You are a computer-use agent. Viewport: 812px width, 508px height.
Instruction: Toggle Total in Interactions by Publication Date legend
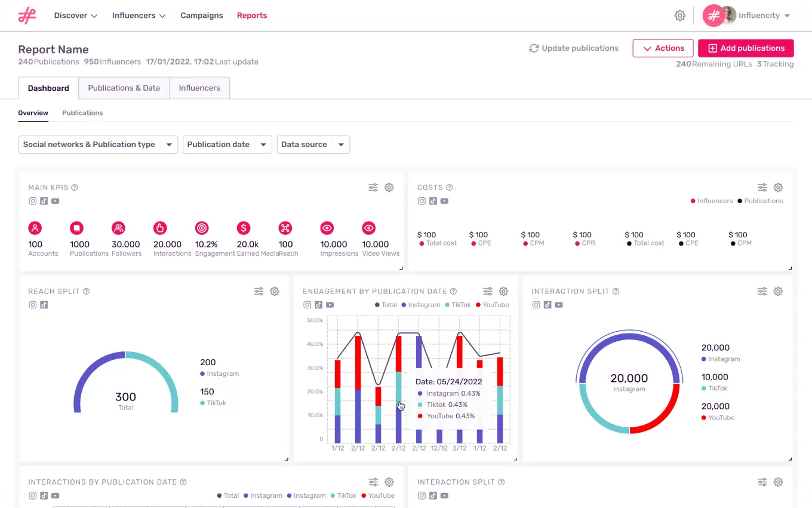pyautogui.click(x=228, y=495)
